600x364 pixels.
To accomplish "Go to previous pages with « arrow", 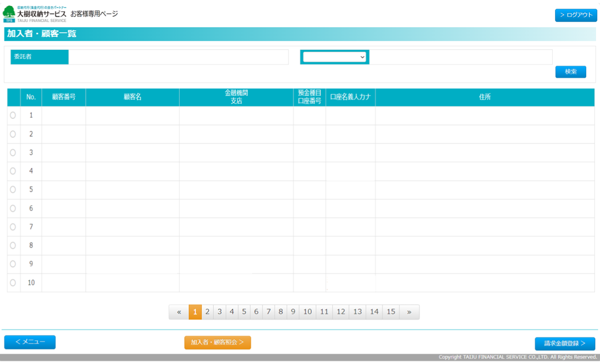I will tap(179, 312).
